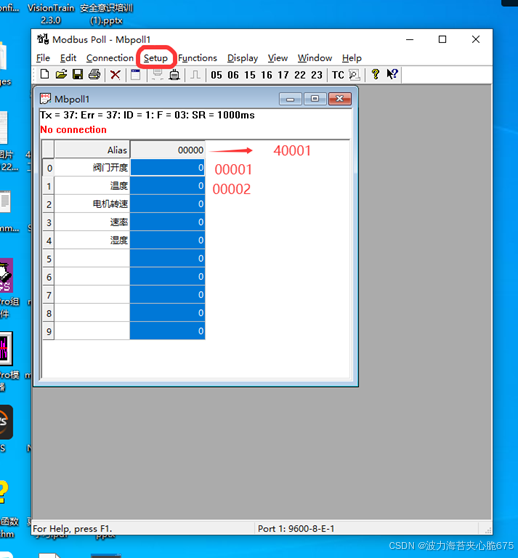This screenshot has height=558, width=518.
Task: Select value cell in row 4
Action: point(168,240)
